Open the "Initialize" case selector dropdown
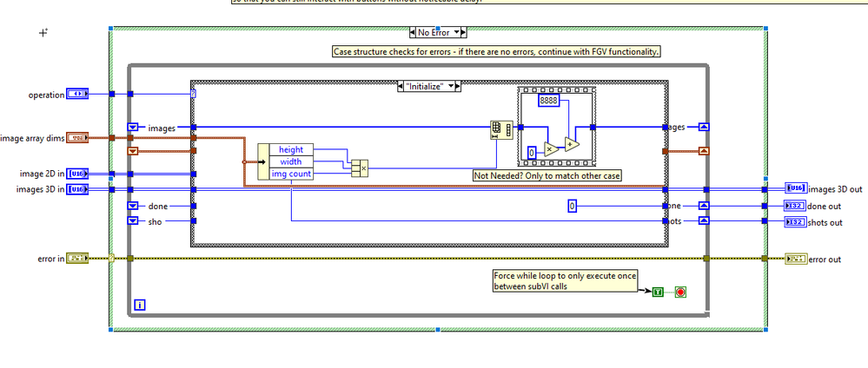 pos(451,86)
